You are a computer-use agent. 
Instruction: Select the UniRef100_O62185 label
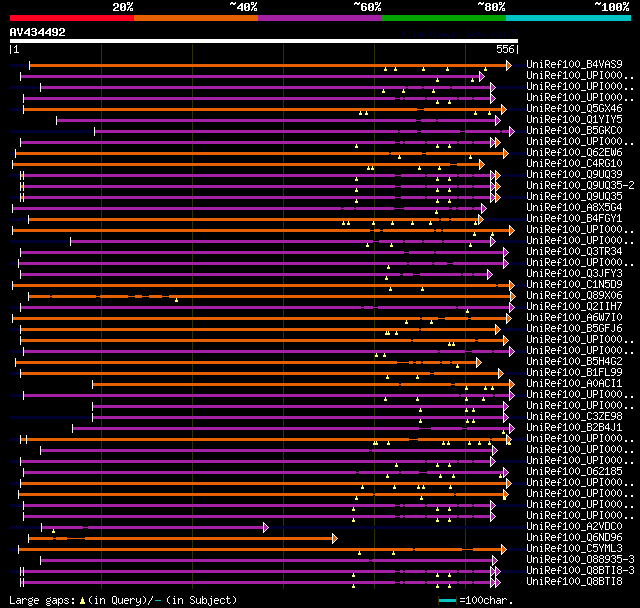coord(574,472)
